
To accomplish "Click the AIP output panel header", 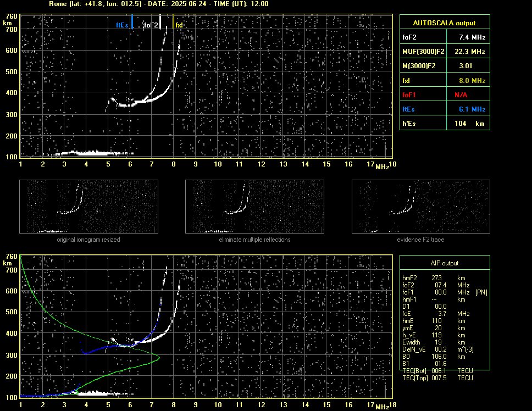I will pyautogui.click(x=445, y=263).
